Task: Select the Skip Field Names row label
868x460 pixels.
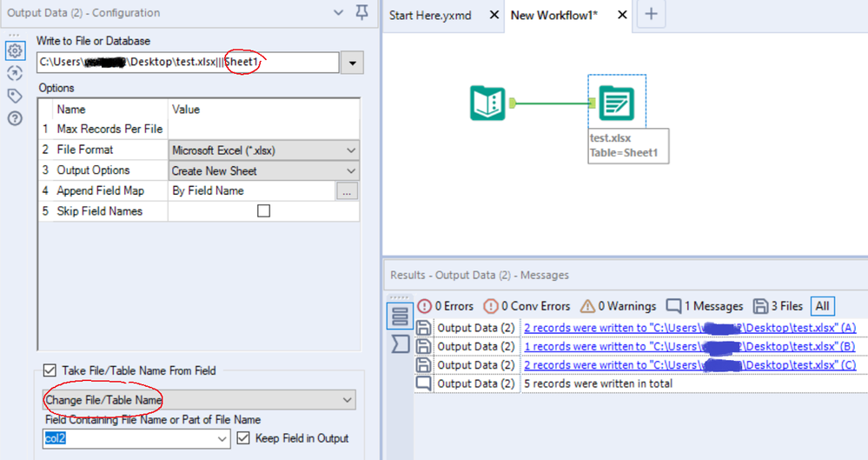Action: [x=100, y=211]
